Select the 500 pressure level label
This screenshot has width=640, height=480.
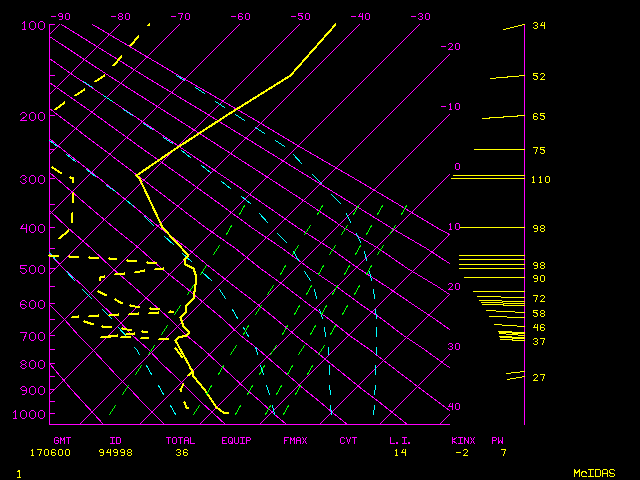coord(33,269)
